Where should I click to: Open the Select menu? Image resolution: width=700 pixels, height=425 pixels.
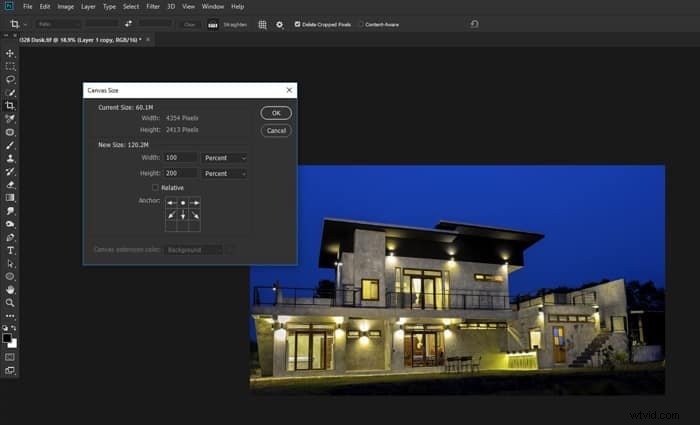(x=131, y=7)
